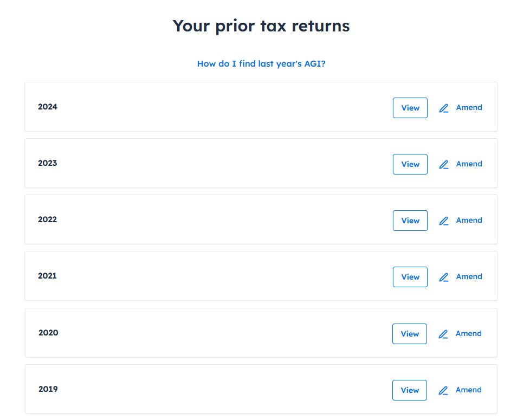This screenshot has width=530, height=420.
Task: Open the 2022 return with View
Action: tap(410, 221)
